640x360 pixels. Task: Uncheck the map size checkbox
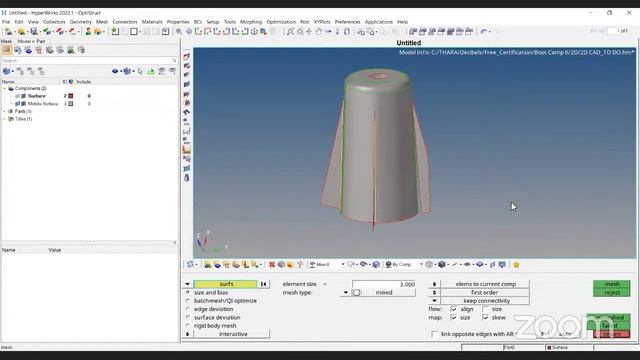pos(453,318)
